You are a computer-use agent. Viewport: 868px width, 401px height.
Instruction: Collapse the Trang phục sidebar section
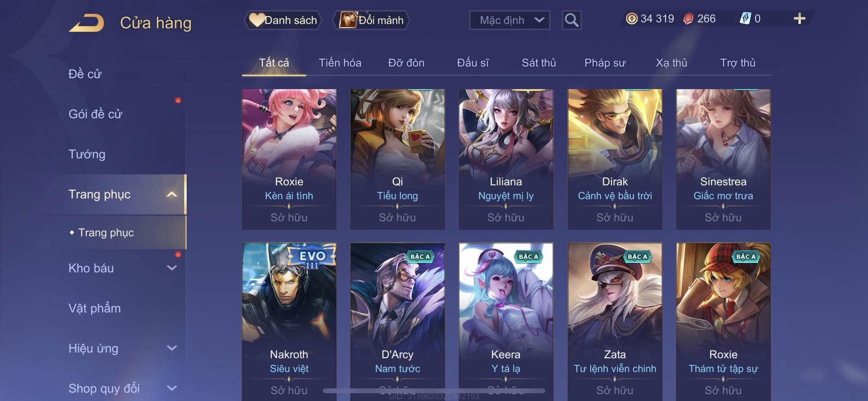tap(172, 195)
